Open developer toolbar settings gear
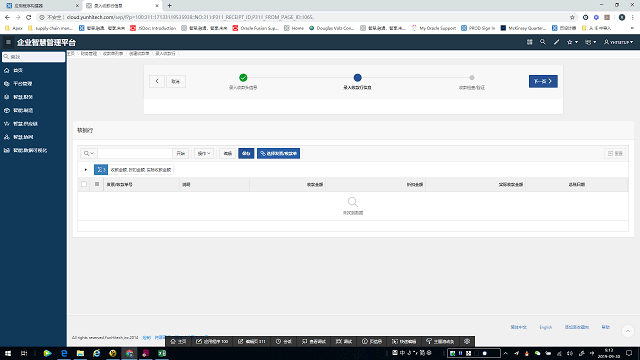Screen dimensions: 640x360 click(467, 341)
